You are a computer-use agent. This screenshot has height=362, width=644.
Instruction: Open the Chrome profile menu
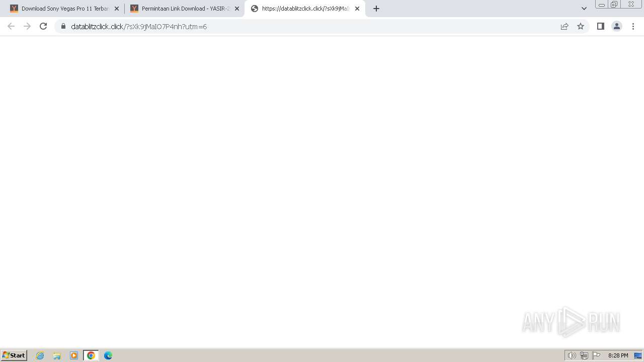[617, 26]
